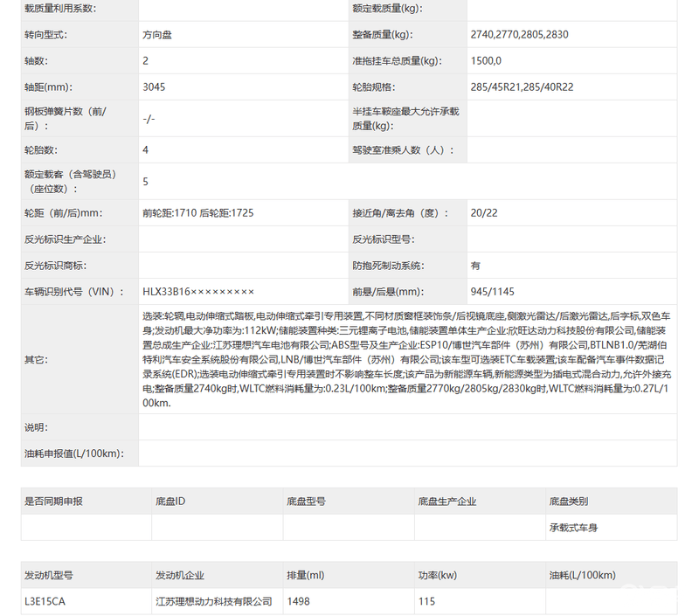Click the 转向型式 label
Screen dimensions: 699x616
point(45,35)
